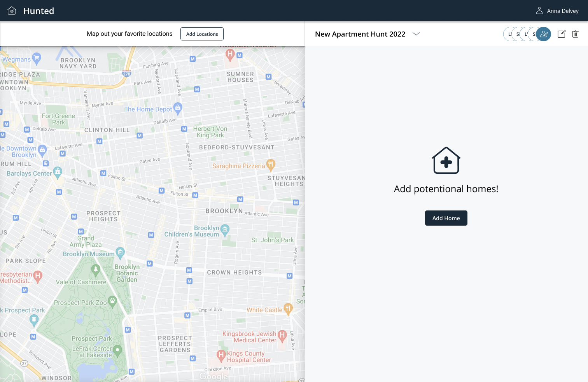The height and width of the screenshot is (382, 588).
Task: Select the LeFrak Center at Lakeside pin
Action: [117, 350]
